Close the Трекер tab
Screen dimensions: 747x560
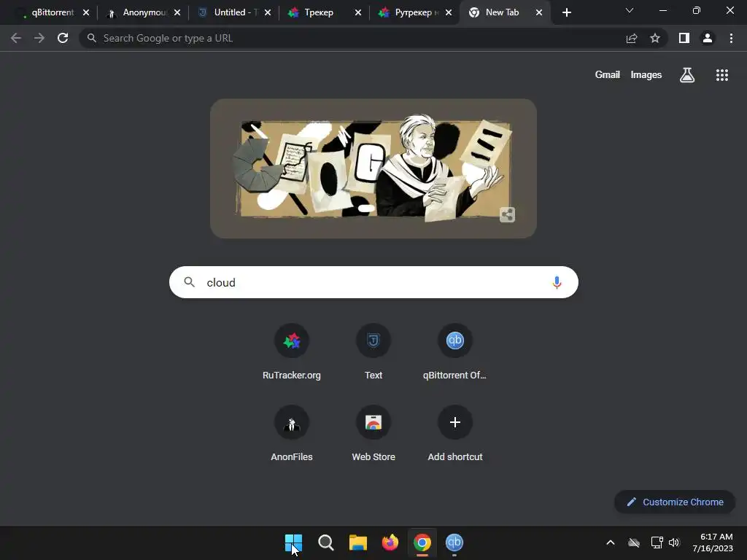(x=358, y=12)
